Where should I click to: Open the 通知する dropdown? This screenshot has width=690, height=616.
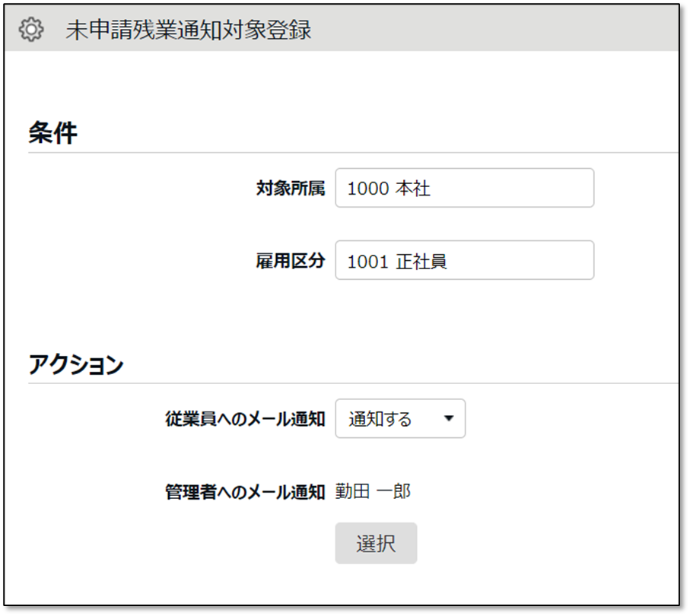pos(399,419)
